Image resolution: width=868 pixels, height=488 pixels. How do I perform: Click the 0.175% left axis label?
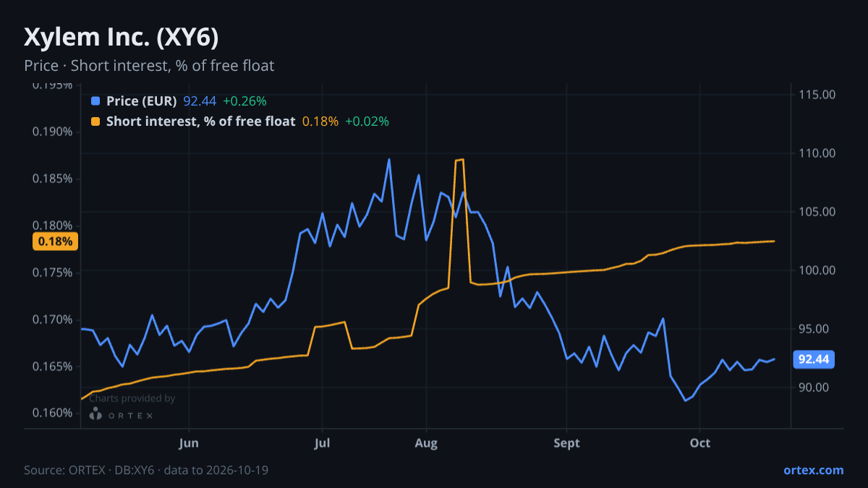tap(52, 273)
